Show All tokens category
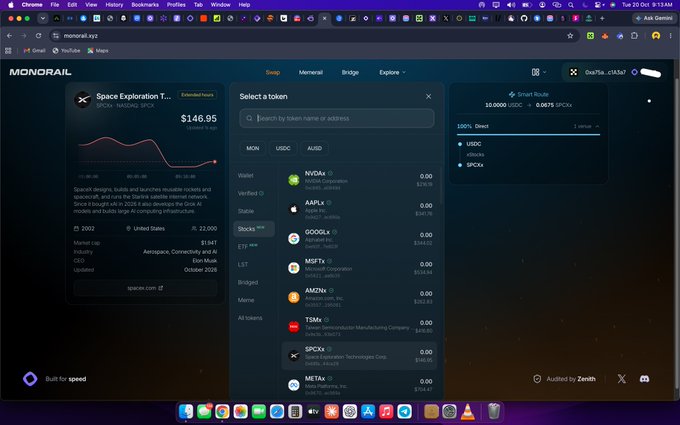 click(x=250, y=318)
